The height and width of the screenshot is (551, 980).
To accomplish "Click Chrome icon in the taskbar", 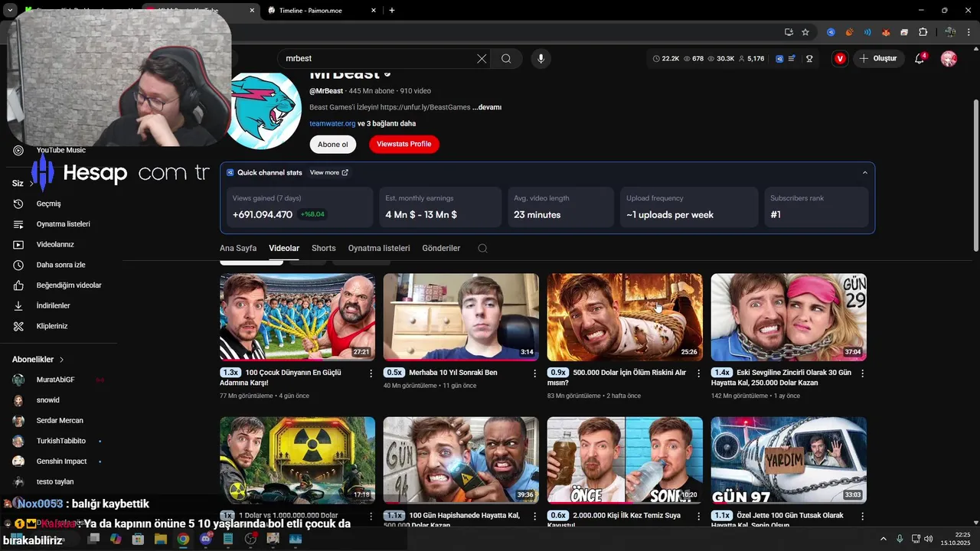I will 183,539.
